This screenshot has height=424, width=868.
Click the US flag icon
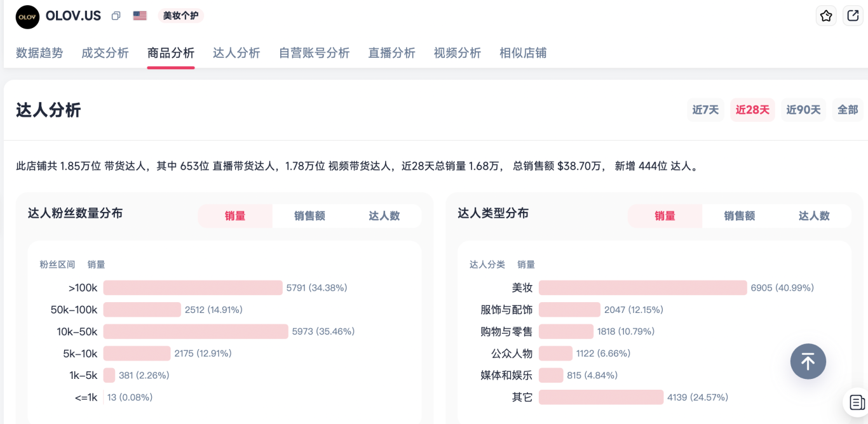click(140, 16)
